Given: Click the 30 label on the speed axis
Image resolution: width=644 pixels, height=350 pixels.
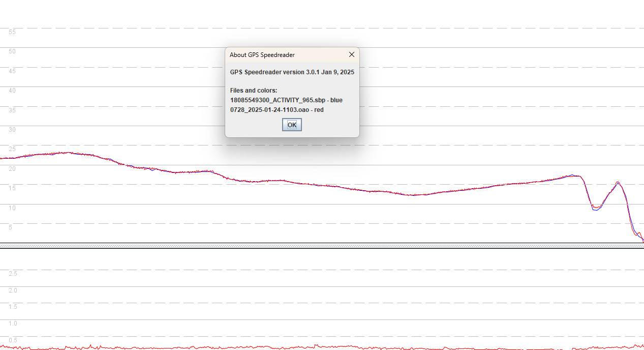Looking at the screenshot, I should coord(12,130).
